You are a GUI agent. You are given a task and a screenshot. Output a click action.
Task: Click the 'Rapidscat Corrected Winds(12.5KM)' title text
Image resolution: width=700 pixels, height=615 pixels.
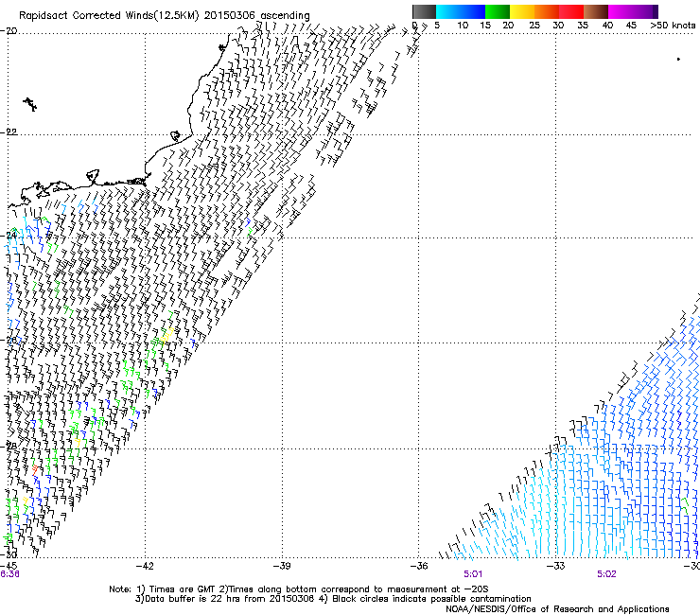point(109,16)
